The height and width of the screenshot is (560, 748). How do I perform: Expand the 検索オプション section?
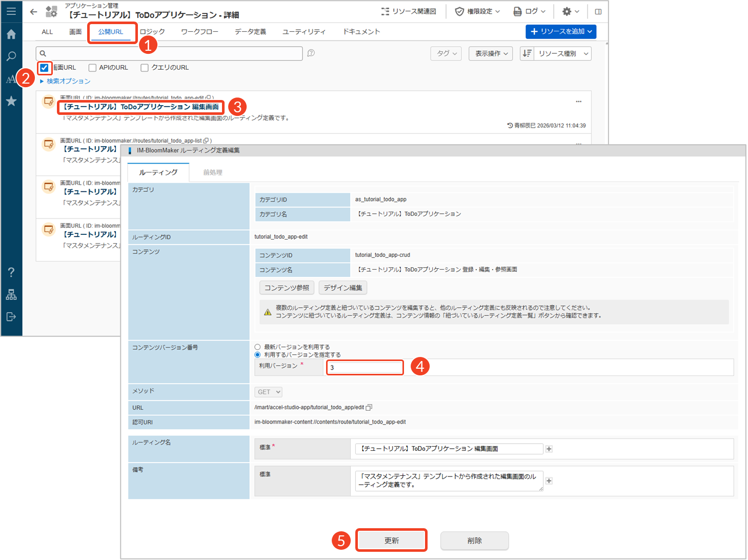point(65,81)
